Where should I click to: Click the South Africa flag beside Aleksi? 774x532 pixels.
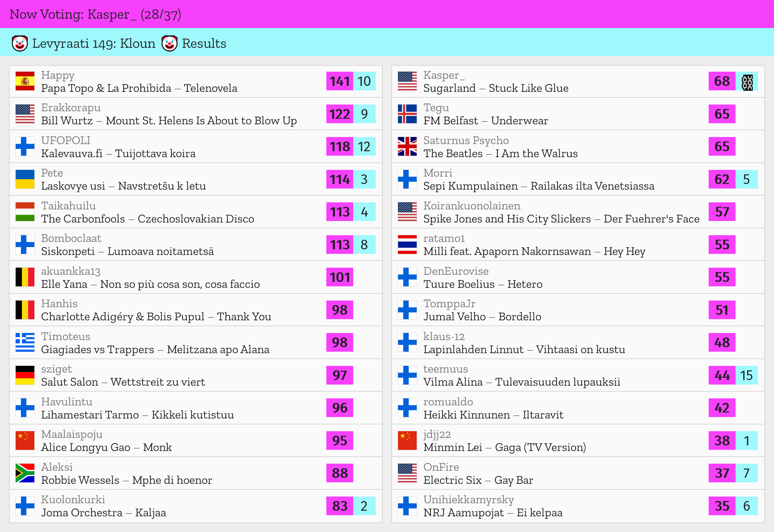point(25,473)
